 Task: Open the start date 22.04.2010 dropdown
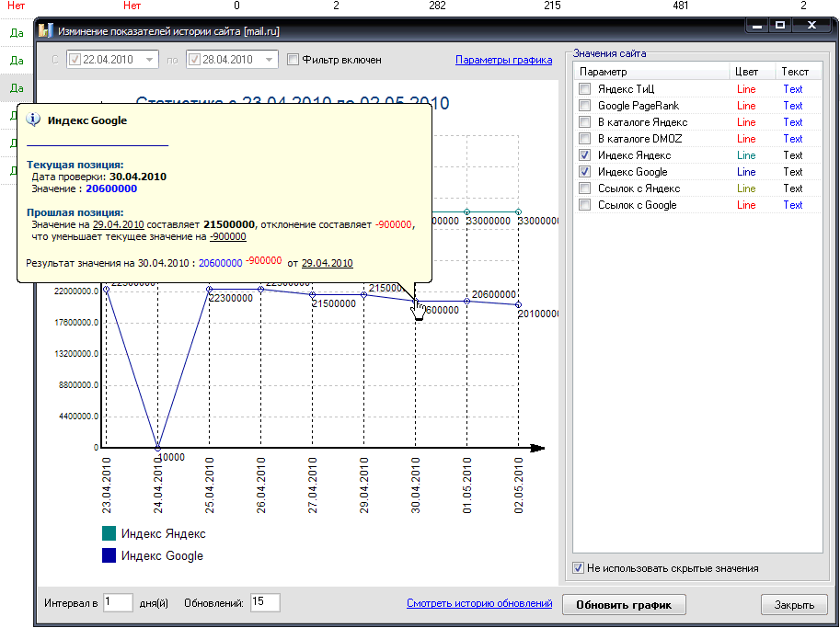pos(149,60)
